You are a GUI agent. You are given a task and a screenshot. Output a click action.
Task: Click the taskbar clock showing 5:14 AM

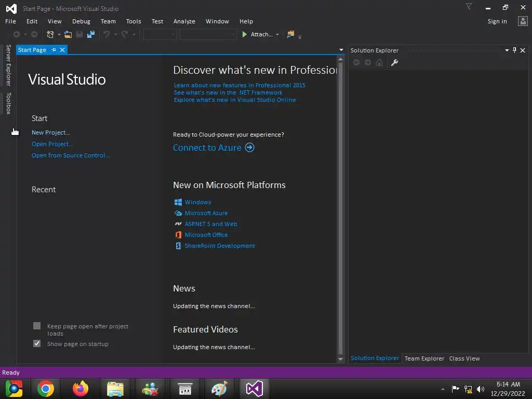click(508, 384)
